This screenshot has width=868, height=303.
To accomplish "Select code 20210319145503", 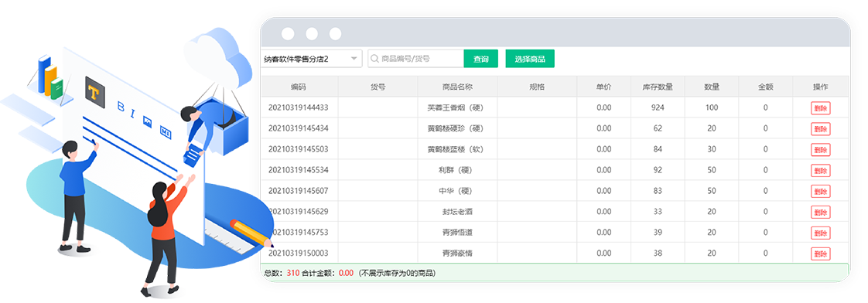I will click(299, 149).
